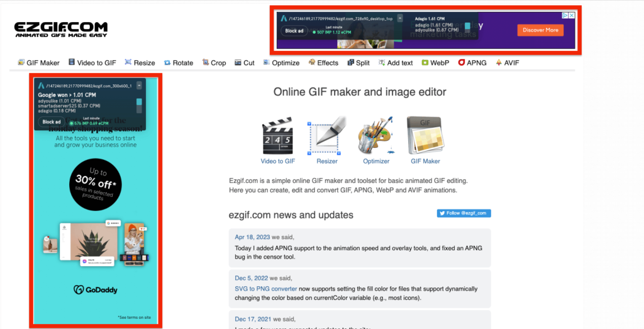
Task: Click the bidder scroll bar in sidebar overlay
Action: point(139,106)
